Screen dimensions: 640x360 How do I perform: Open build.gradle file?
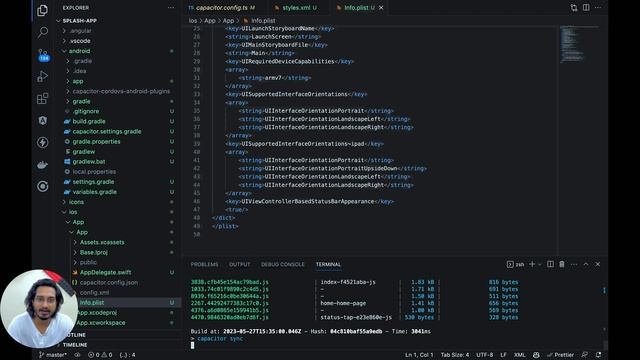[x=89, y=121]
